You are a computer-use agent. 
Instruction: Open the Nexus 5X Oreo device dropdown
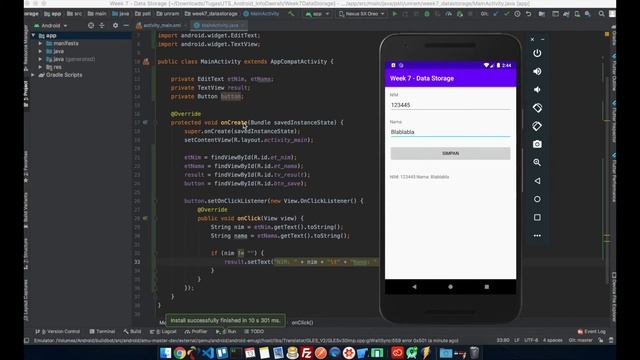(x=362, y=14)
